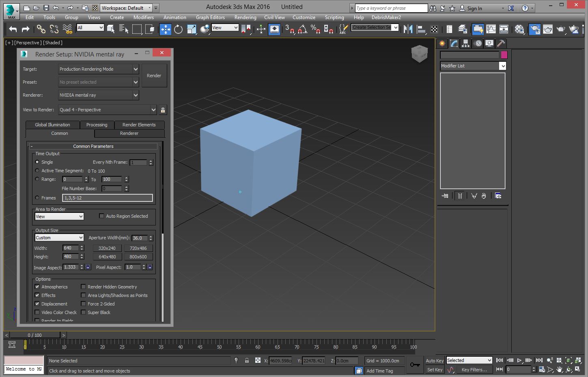Viewport: 588px width, 377px height.
Task: Click the Render button
Action: coord(154,76)
